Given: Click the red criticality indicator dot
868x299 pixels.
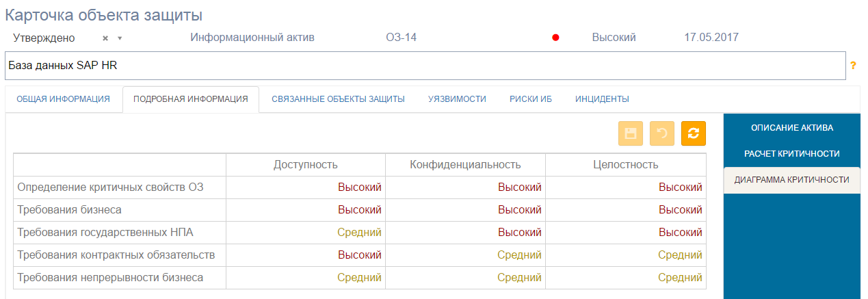Looking at the screenshot, I should pos(555,38).
